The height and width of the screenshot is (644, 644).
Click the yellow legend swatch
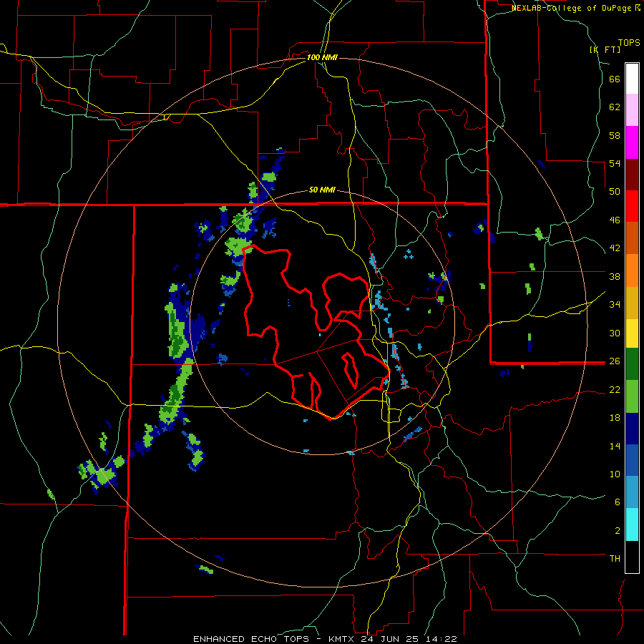[632, 333]
